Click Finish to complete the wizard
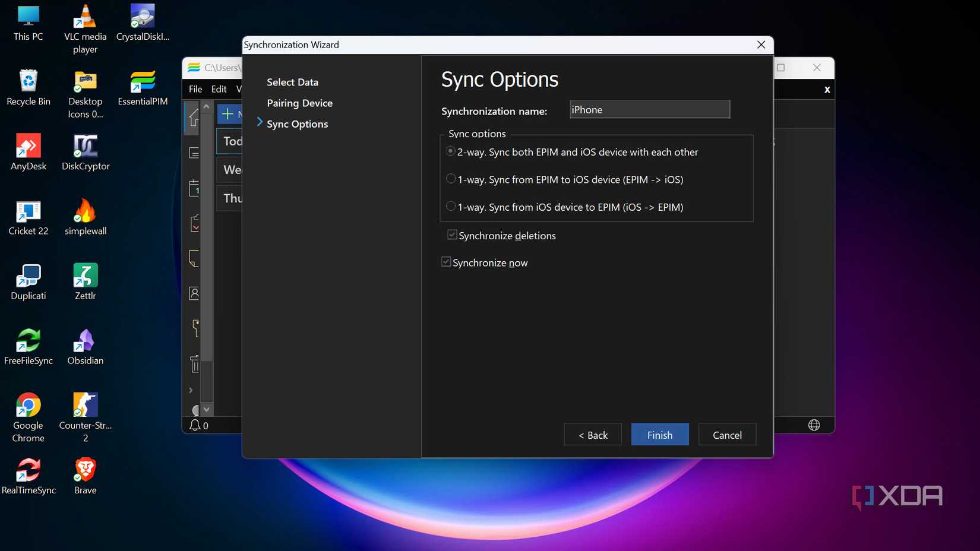The width and height of the screenshot is (980, 551). 660,435
